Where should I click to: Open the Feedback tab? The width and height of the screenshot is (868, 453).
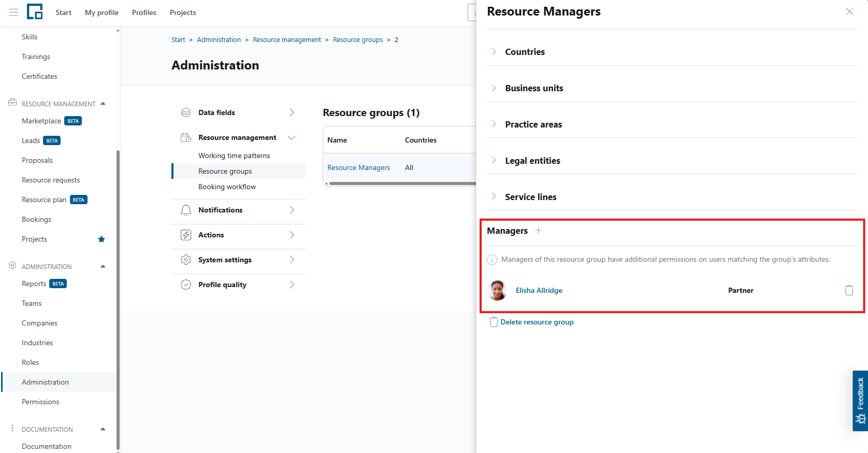[860, 401]
